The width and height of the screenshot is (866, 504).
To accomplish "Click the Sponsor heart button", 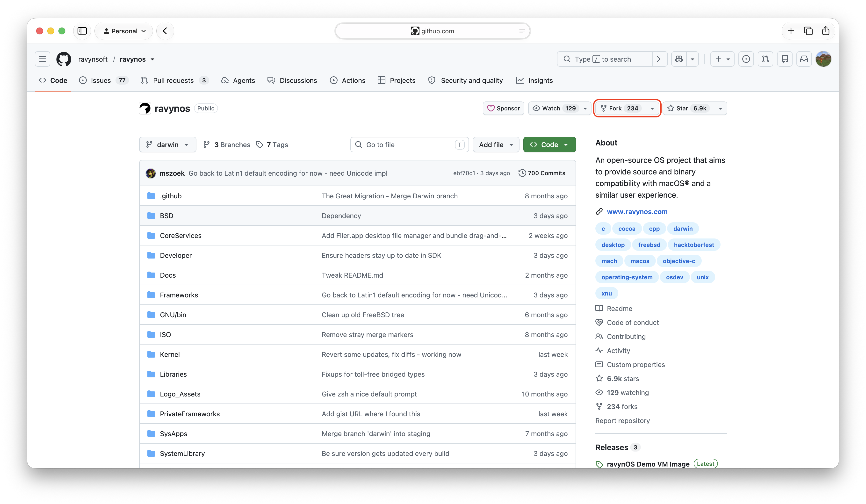I will point(503,108).
